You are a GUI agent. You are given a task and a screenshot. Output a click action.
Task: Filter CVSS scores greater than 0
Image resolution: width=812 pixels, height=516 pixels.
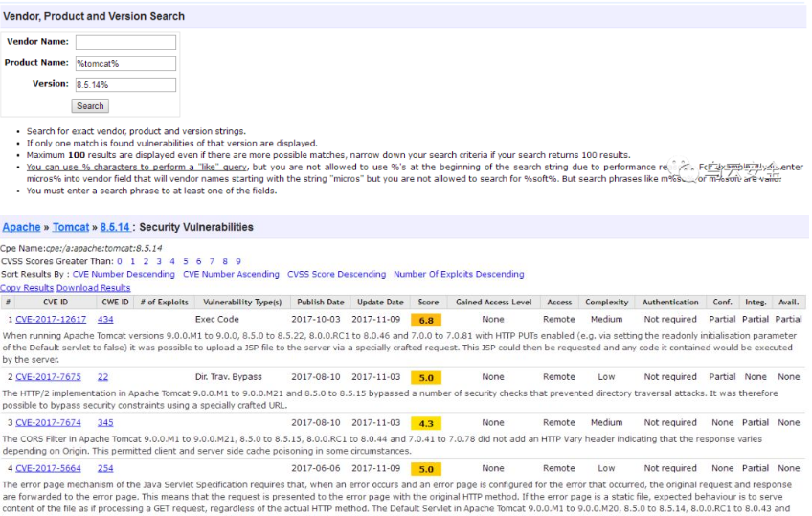120,262
